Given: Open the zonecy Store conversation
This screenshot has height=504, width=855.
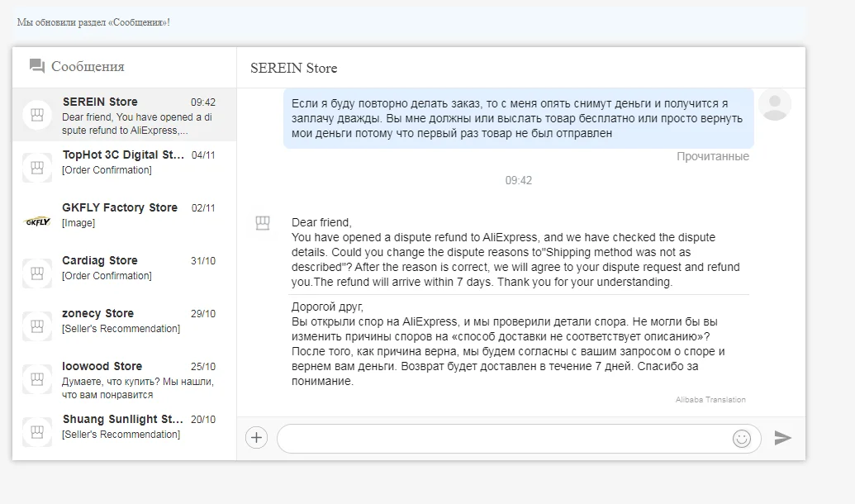Looking at the screenshot, I should 124,326.
